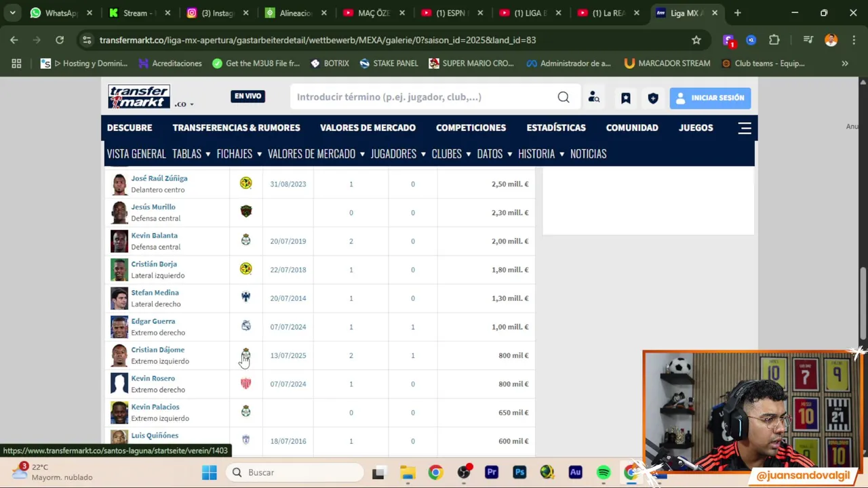The image size is (868, 488).
Task: Open the .co country domain selector
Action: [x=184, y=104]
